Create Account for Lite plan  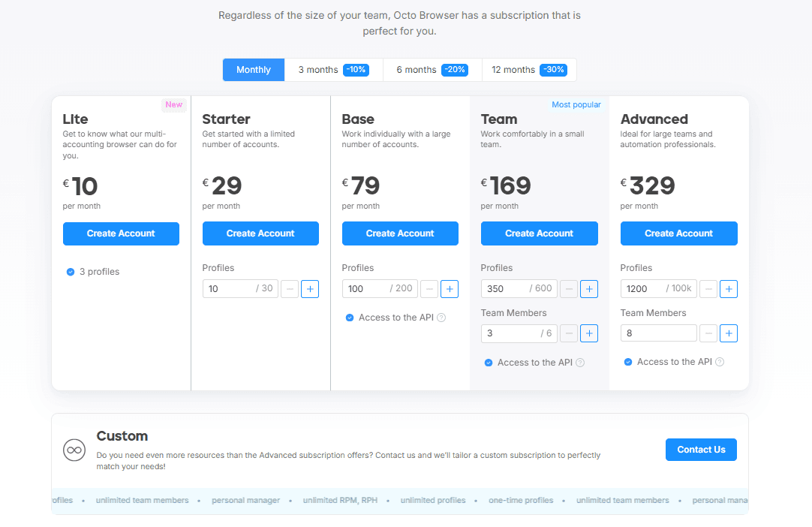pyautogui.click(x=121, y=233)
